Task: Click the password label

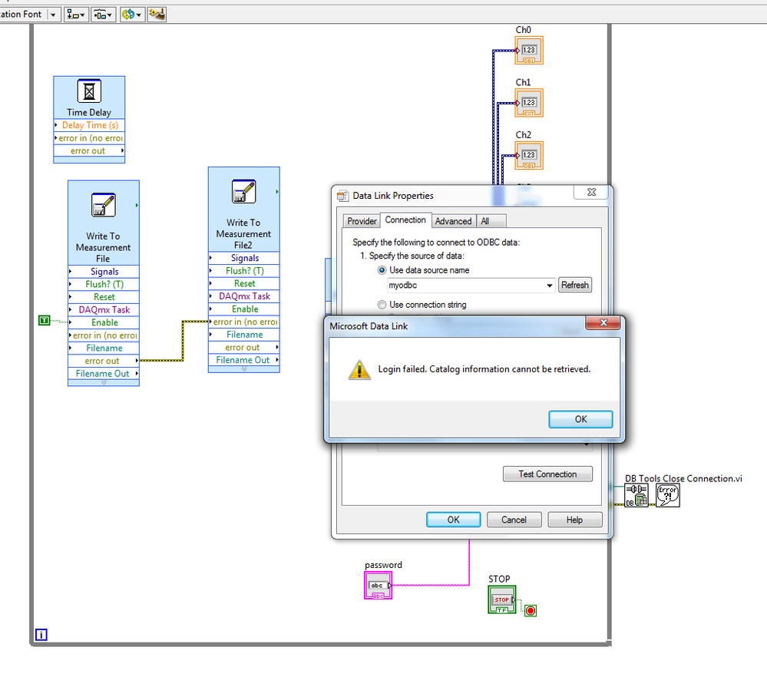Action: [384, 565]
